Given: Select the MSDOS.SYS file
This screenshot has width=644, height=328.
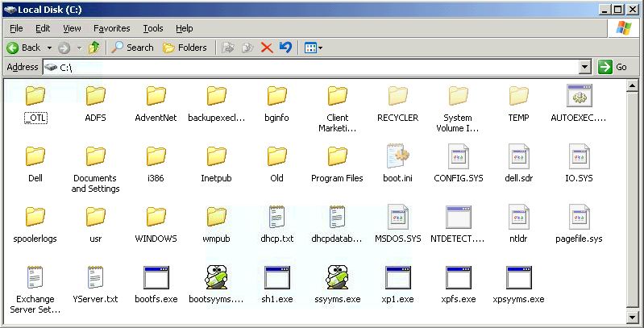Looking at the screenshot, I should click(397, 224).
